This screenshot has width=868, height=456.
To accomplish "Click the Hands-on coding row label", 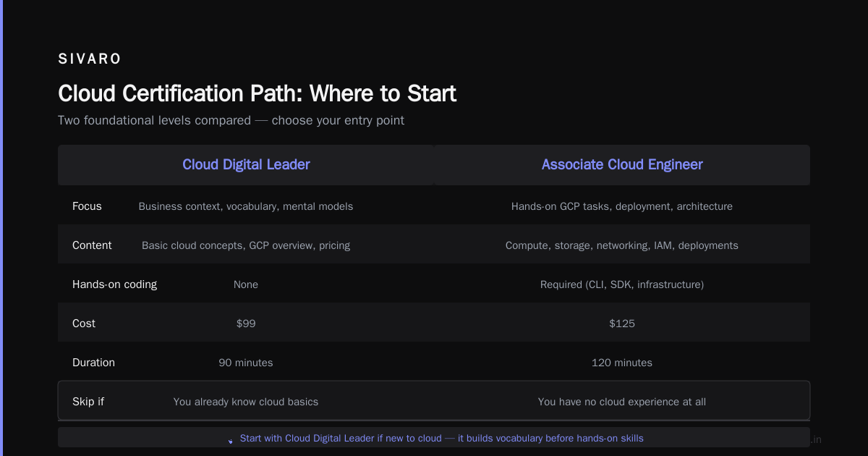I will coord(114,284).
